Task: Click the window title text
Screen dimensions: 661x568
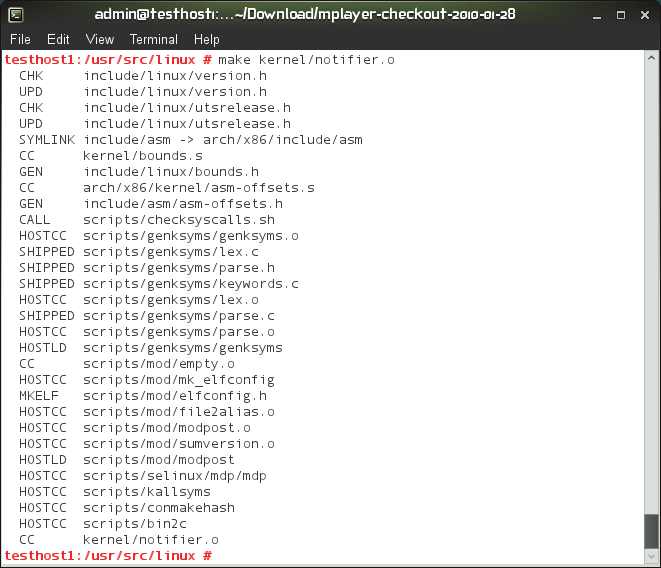Action: point(305,15)
